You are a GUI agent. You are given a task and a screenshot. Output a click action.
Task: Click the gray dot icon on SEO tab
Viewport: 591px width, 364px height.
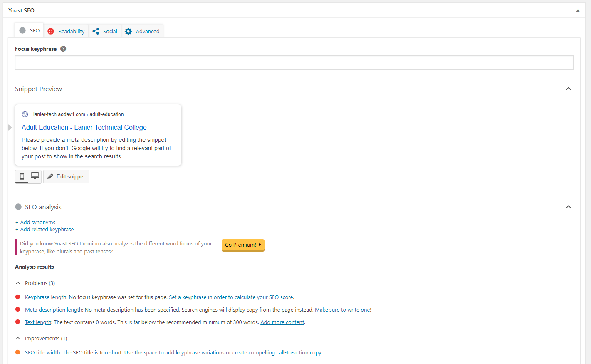pyautogui.click(x=22, y=30)
